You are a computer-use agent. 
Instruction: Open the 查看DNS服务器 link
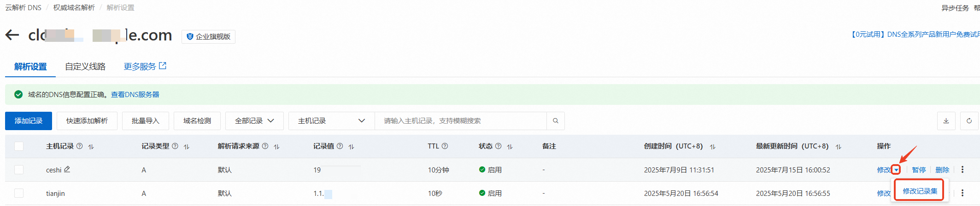(x=135, y=95)
